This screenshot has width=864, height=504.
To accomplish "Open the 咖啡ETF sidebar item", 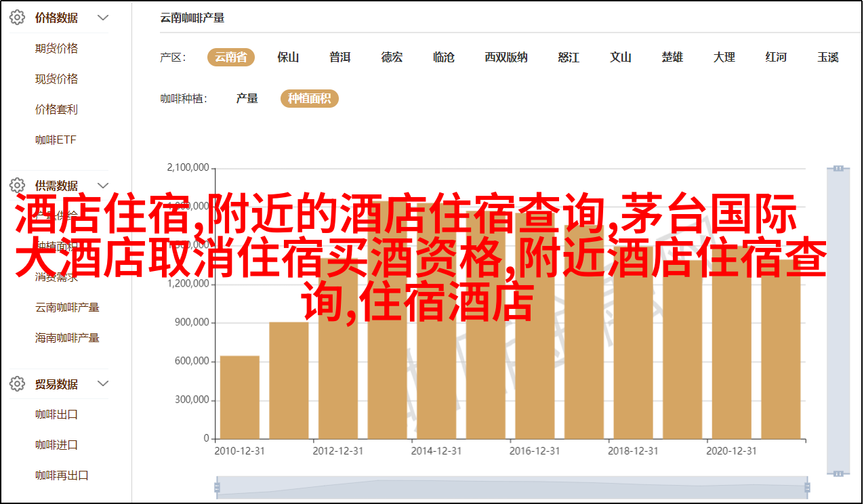I will pos(56,140).
